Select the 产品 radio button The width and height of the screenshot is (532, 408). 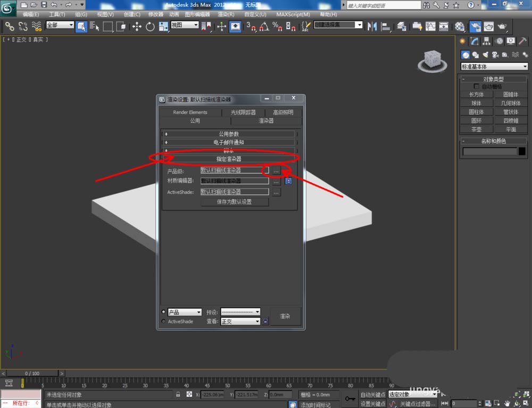click(x=163, y=312)
